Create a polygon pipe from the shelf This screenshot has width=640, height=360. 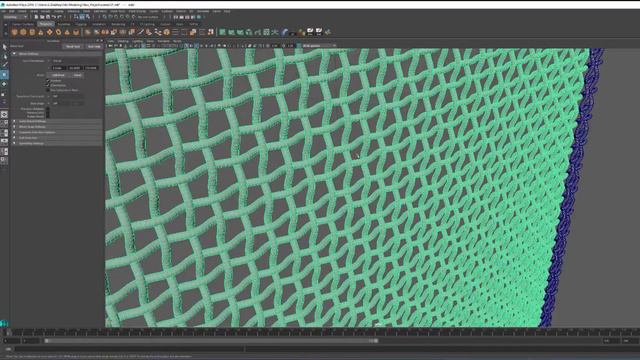pyautogui.click(x=76, y=32)
